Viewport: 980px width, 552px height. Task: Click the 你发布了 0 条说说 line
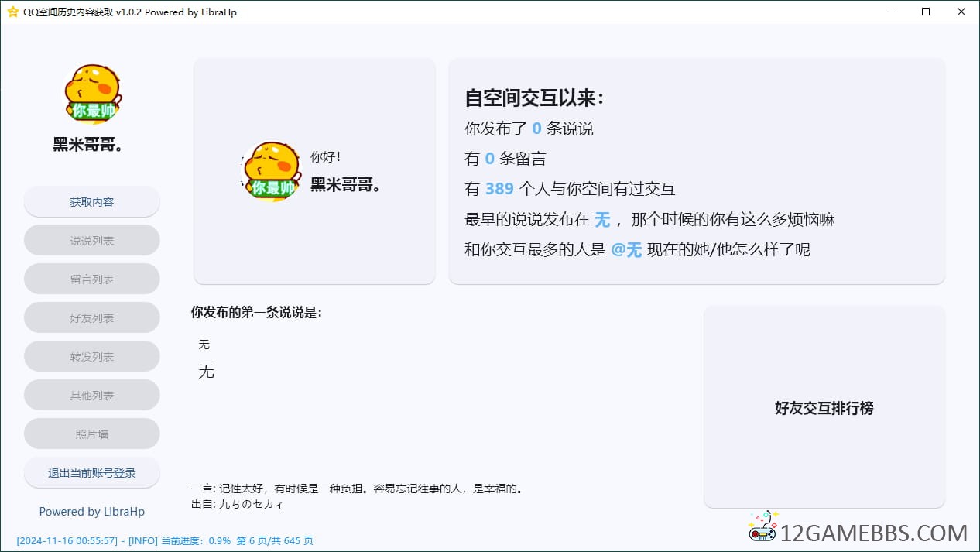(x=529, y=129)
